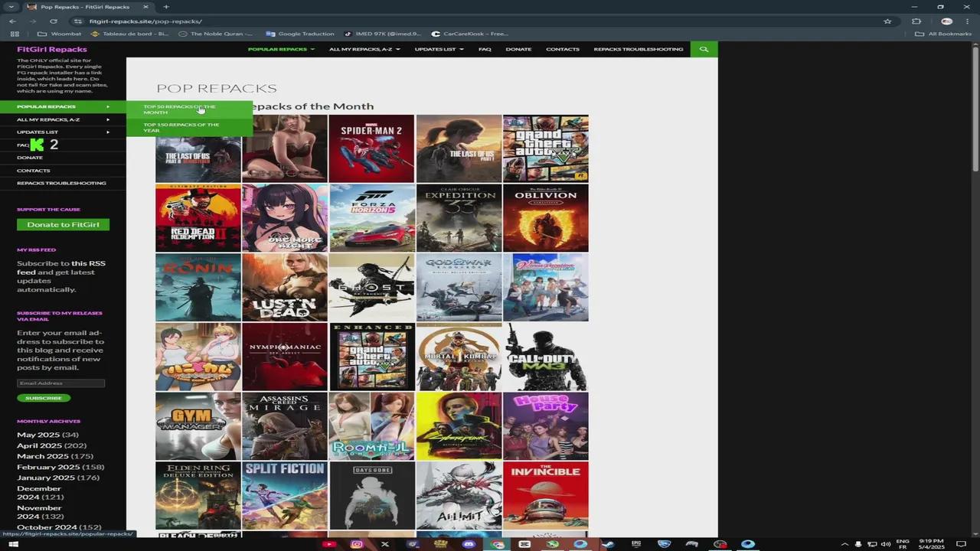Click the green Subscribe button
Image resolution: width=980 pixels, height=551 pixels.
click(x=44, y=398)
